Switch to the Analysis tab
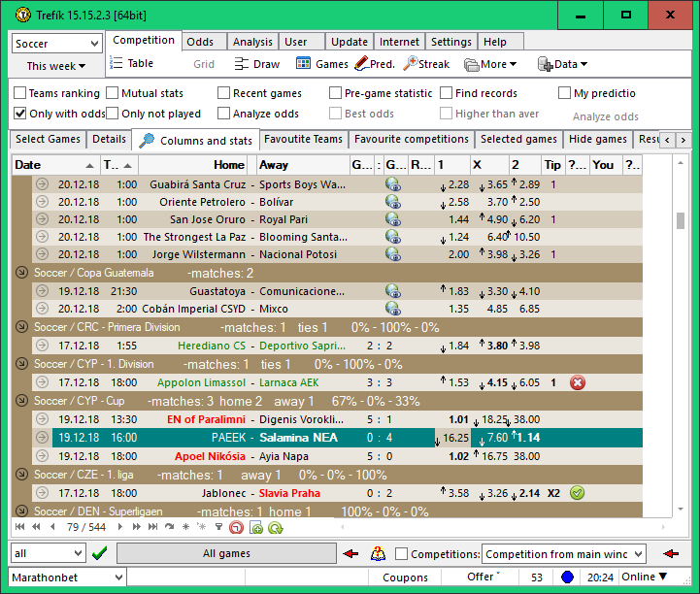The image size is (700, 594). point(252,42)
